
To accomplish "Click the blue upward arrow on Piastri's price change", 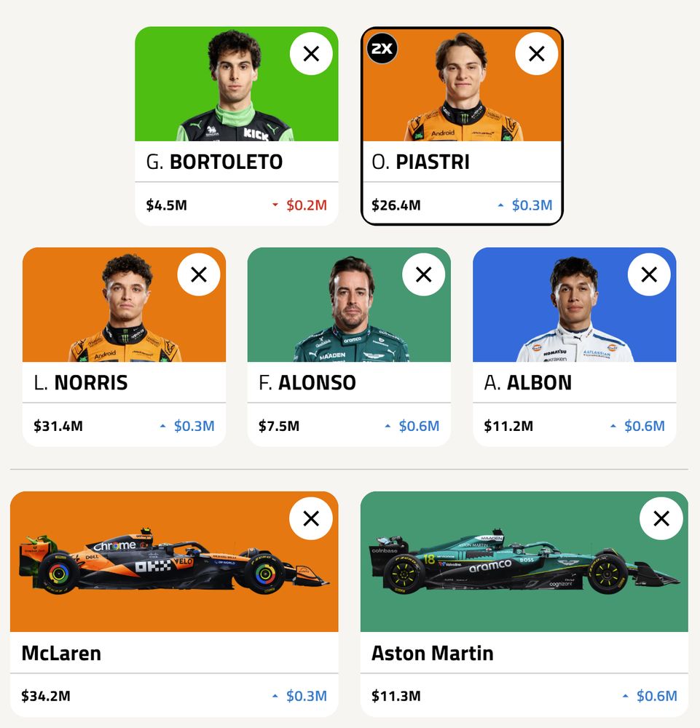I will point(501,205).
